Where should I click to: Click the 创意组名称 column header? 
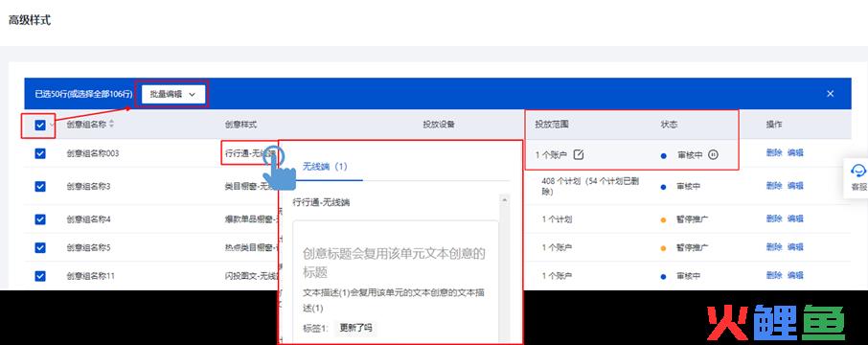coord(86,125)
